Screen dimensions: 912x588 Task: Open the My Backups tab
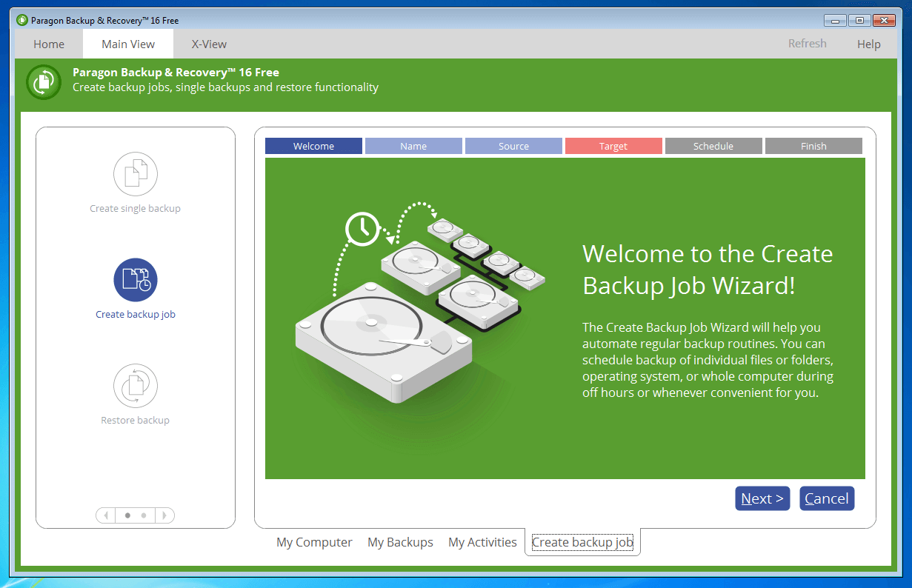coord(400,542)
